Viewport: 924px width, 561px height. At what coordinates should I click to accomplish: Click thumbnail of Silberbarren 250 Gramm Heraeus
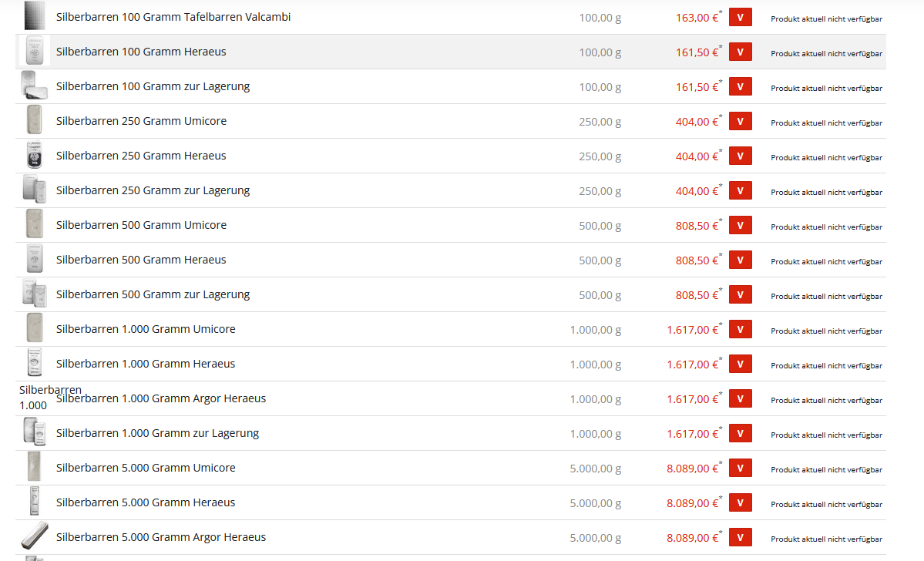35,156
